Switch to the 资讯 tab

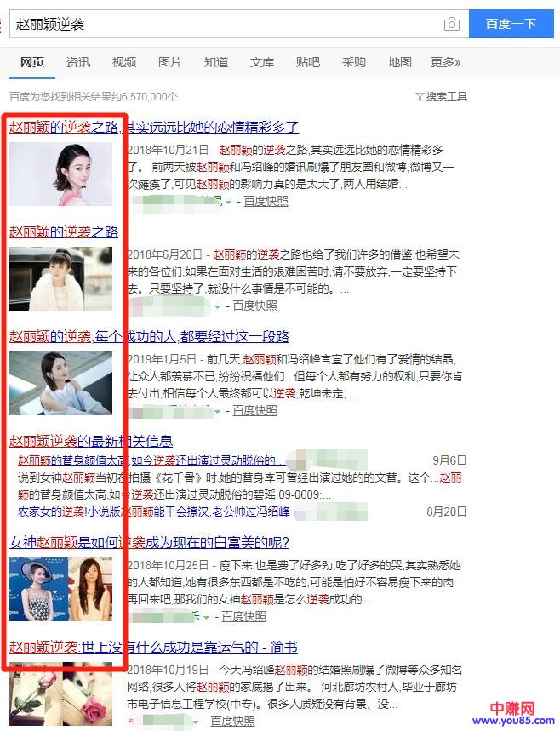point(78,62)
